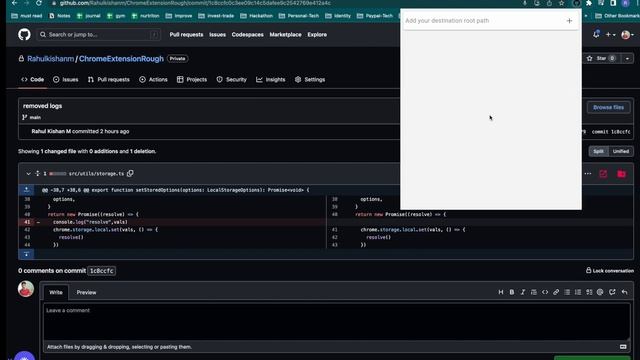Insert a code snippet in the comment
Image resolution: width=640 pixels, height=360 pixels.
tap(545, 292)
